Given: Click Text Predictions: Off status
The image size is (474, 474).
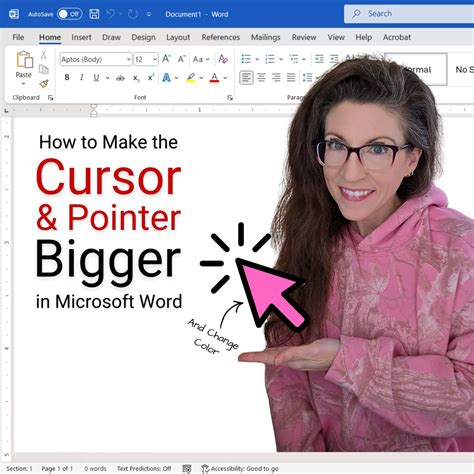Looking at the screenshot, I should [144, 469].
